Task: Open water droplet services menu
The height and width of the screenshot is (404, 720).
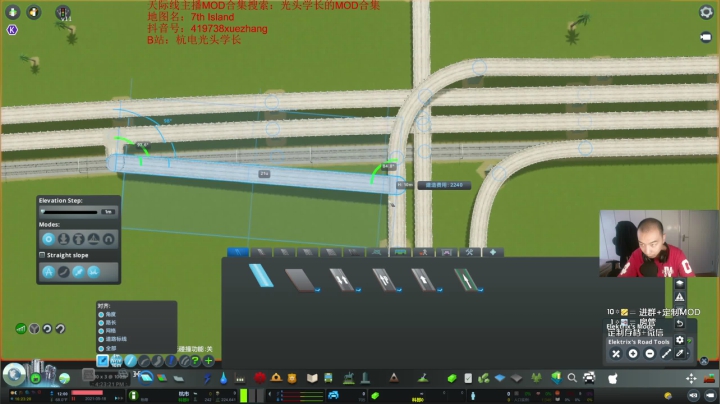Action: 223,378
